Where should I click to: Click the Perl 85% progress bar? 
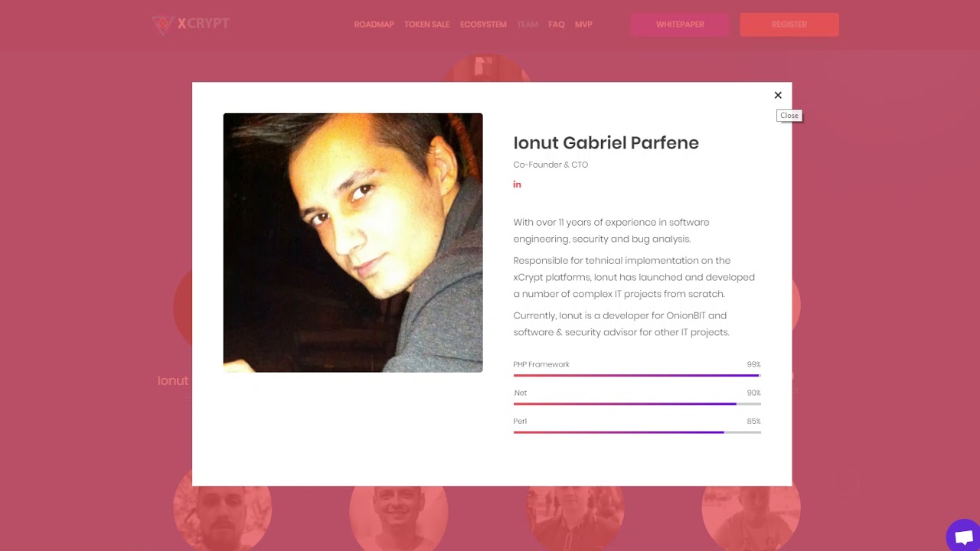(637, 432)
